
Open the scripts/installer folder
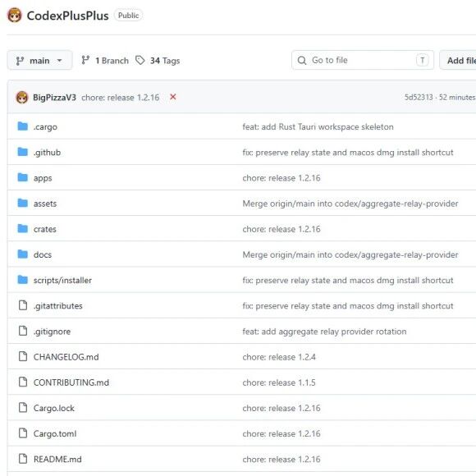coord(62,280)
